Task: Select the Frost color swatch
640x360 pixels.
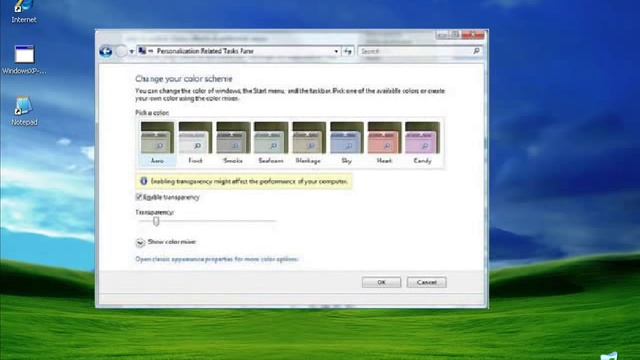Action: [x=196, y=143]
